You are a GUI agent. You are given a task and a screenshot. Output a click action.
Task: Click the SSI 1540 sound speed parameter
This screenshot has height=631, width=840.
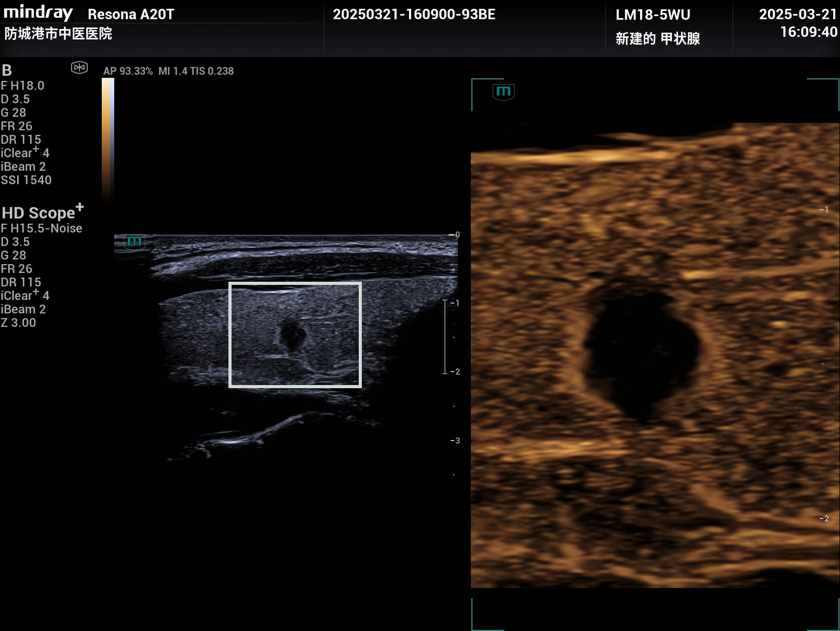26,180
